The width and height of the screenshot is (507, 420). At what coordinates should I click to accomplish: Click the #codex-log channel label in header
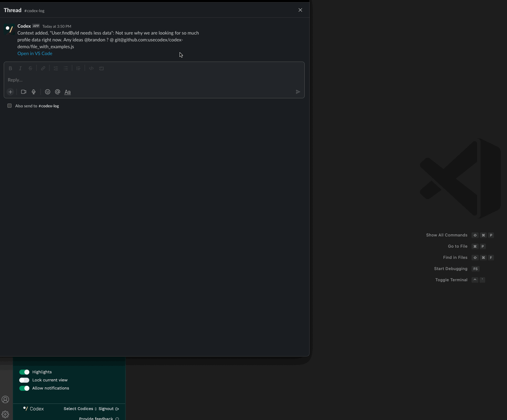coord(34,11)
